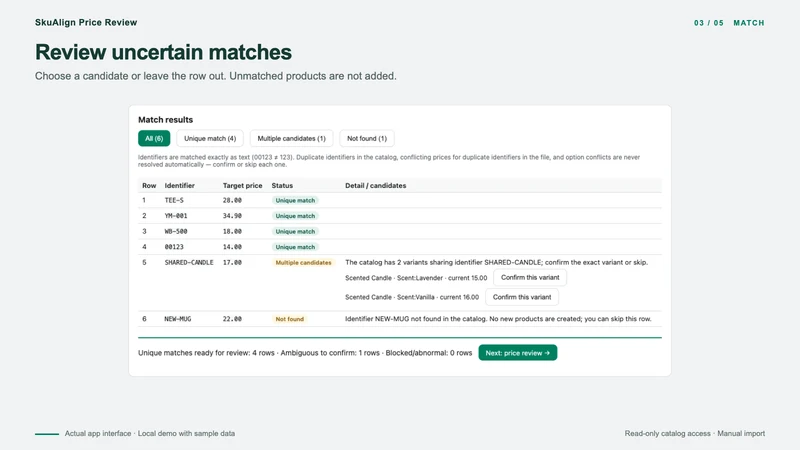The height and width of the screenshot is (450, 800).
Task: Click the SHARED-CANDLE 2 variants message
Action: [x=496, y=262]
